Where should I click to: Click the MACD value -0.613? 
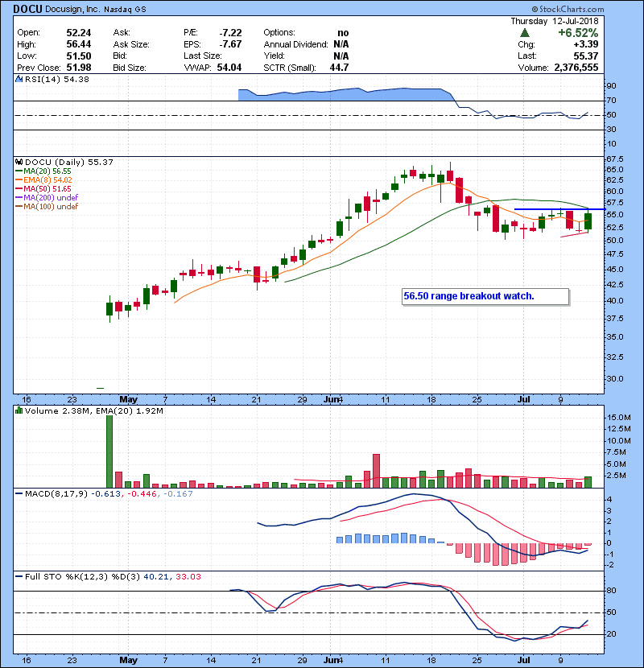point(106,494)
